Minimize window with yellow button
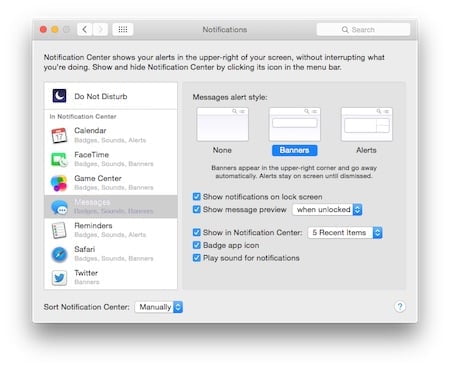This screenshot has width=450, height=369. (55, 29)
